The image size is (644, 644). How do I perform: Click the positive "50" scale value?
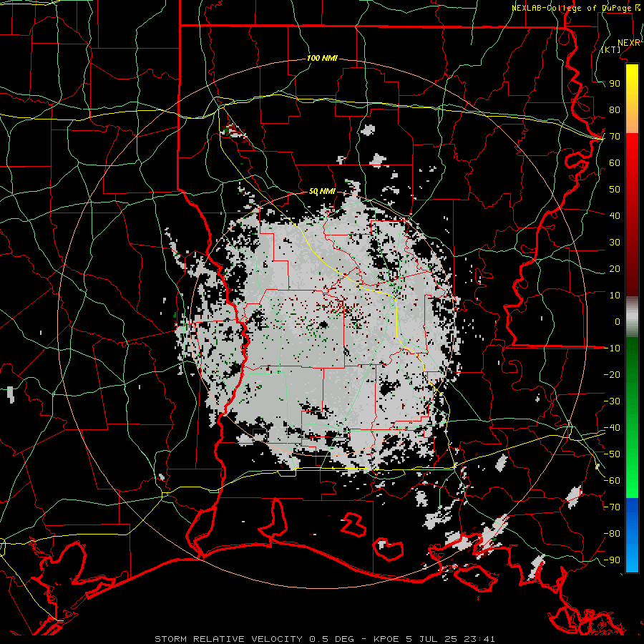pyautogui.click(x=615, y=190)
